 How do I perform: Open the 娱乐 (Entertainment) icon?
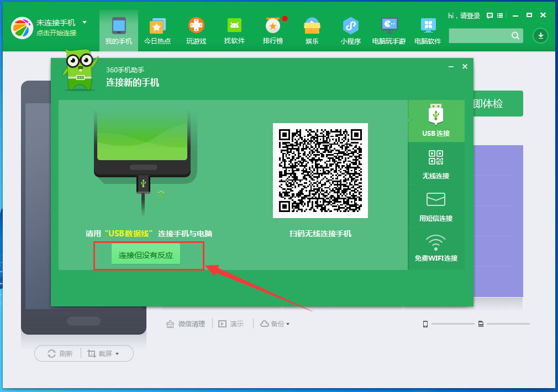tap(312, 26)
